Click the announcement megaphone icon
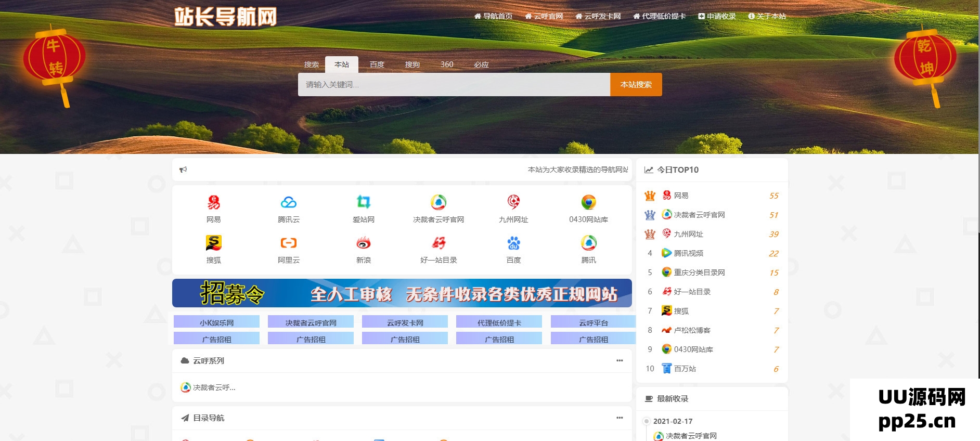980x441 pixels. click(x=183, y=170)
